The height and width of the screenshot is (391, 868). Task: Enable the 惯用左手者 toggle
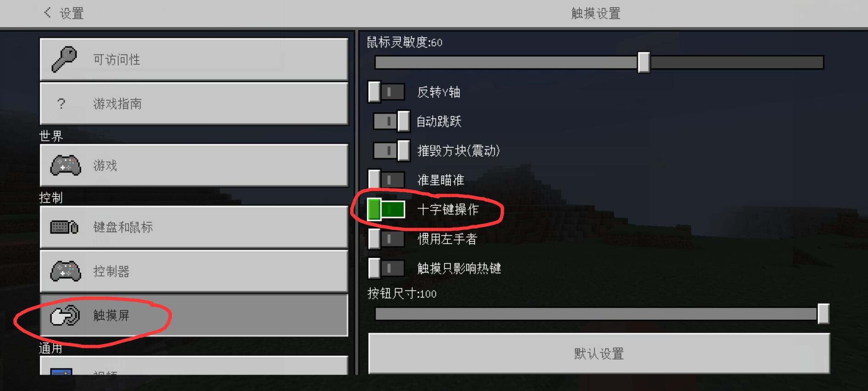(x=386, y=239)
